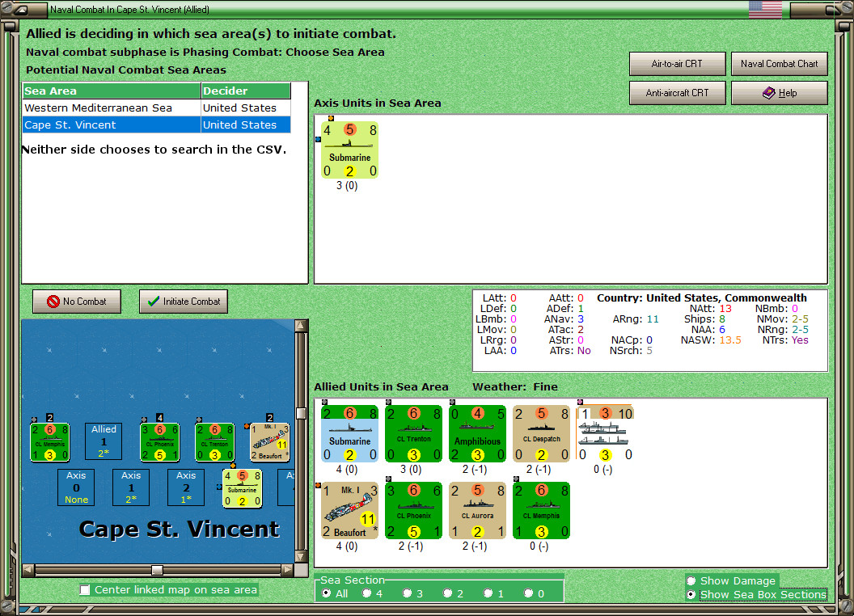Click the Decider column header

246,91
